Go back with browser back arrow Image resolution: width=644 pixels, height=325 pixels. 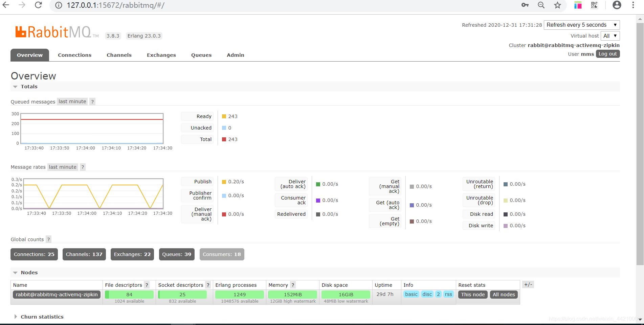click(6, 5)
